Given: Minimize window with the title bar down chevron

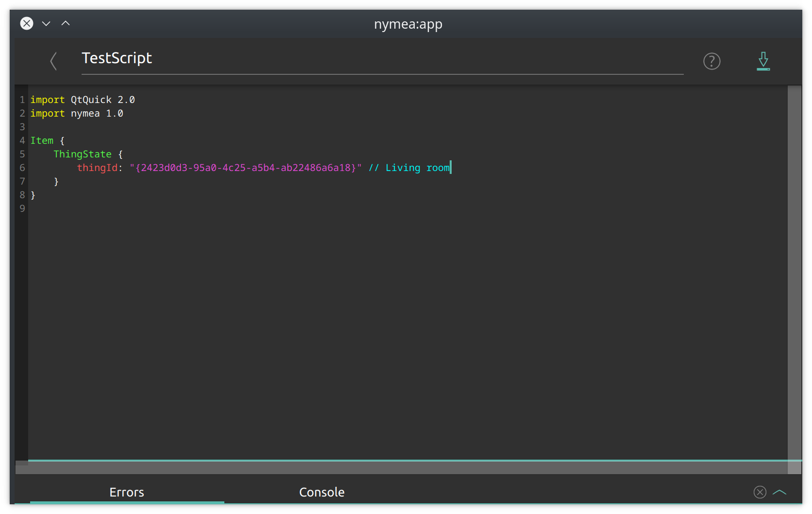Looking at the screenshot, I should pos(46,23).
